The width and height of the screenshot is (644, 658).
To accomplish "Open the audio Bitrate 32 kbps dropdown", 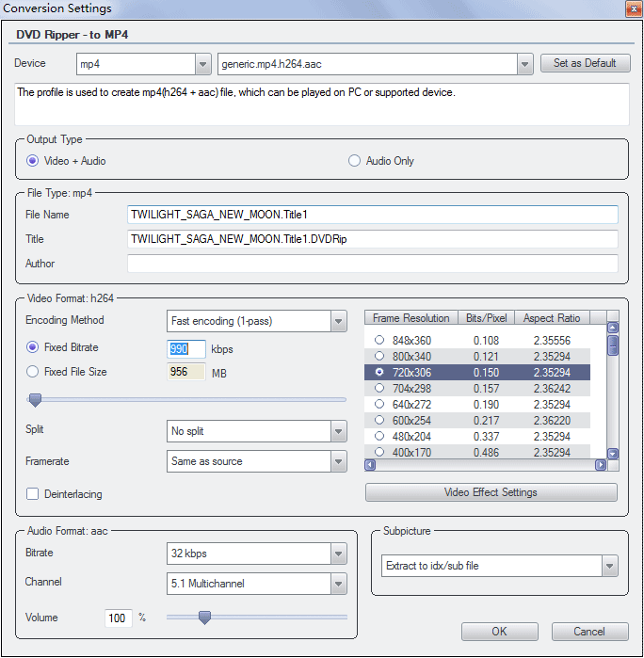I will pos(338,554).
